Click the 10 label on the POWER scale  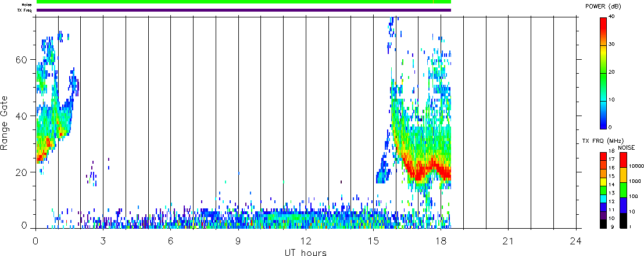click(x=612, y=100)
